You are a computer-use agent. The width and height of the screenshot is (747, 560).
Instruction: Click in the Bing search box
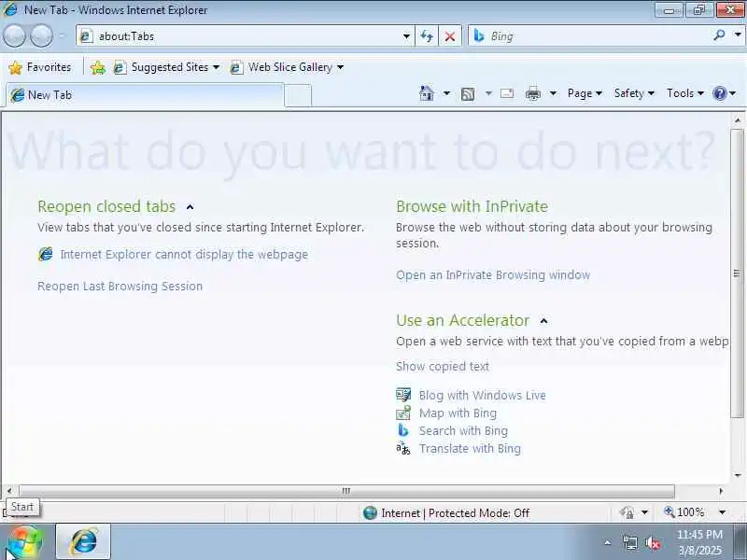pyautogui.click(x=598, y=36)
